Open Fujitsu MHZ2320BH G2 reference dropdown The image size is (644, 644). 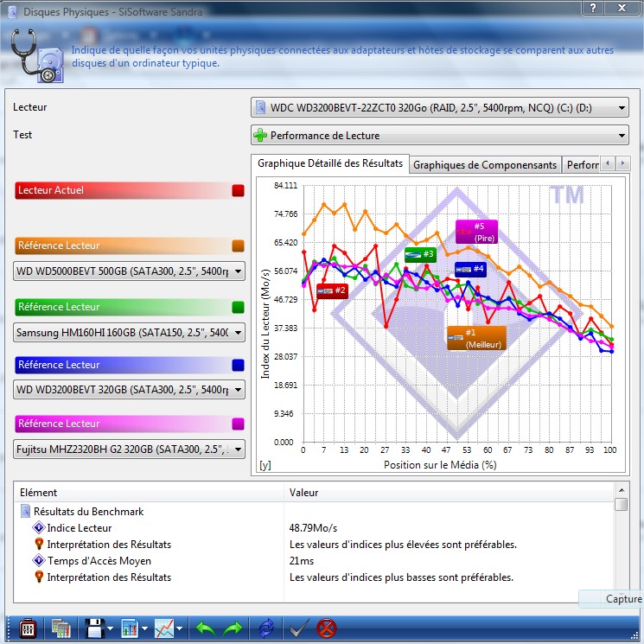point(129,450)
